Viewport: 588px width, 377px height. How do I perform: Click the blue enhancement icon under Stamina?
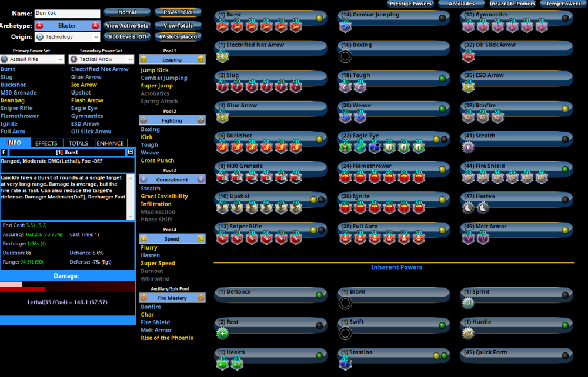[346, 364]
